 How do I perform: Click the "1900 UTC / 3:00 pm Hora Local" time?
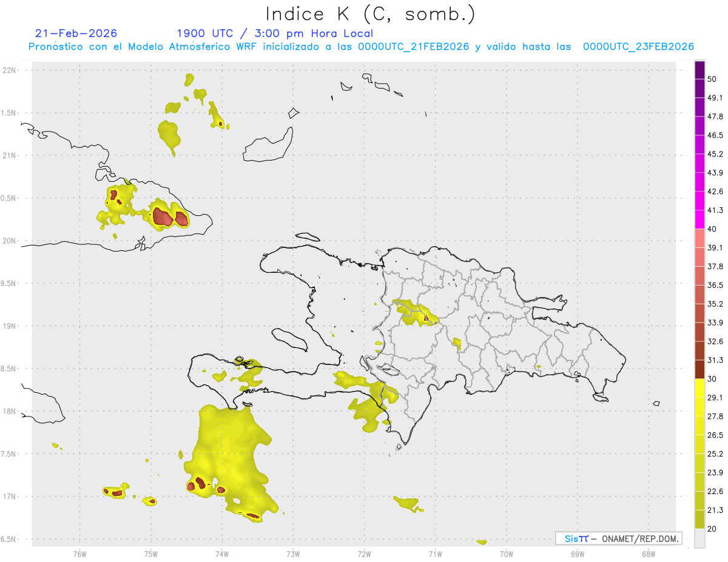[275, 33]
